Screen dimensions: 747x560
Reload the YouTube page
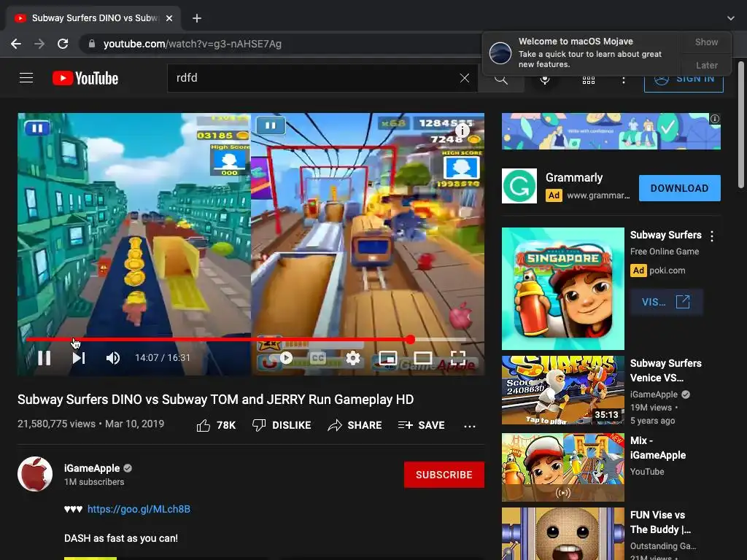coord(63,44)
